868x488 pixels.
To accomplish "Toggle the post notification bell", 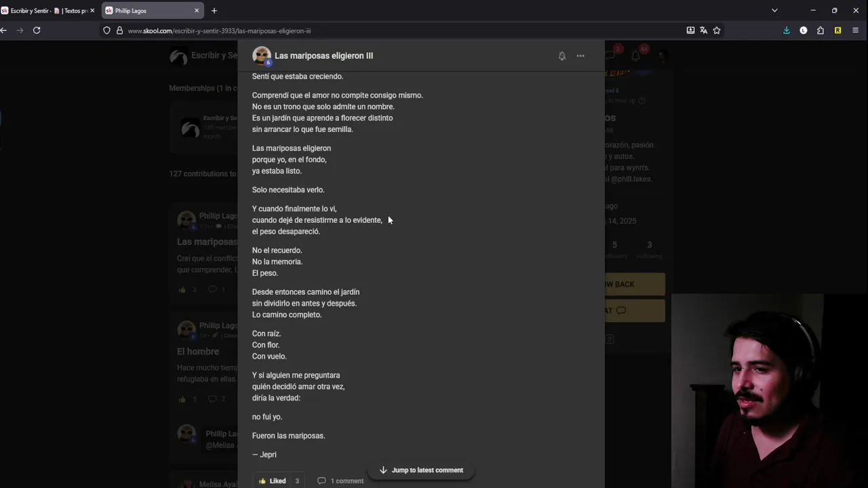I will (x=561, y=56).
